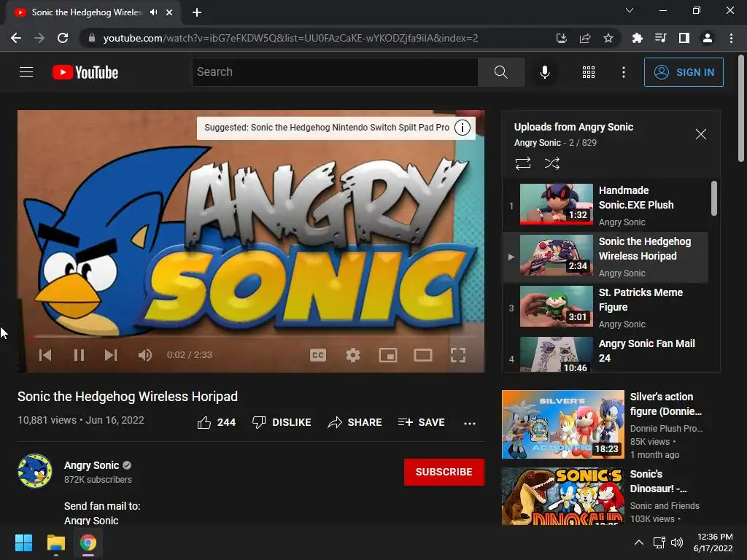The width and height of the screenshot is (747, 560).
Task: Skip to the next video
Action: pyautogui.click(x=111, y=355)
